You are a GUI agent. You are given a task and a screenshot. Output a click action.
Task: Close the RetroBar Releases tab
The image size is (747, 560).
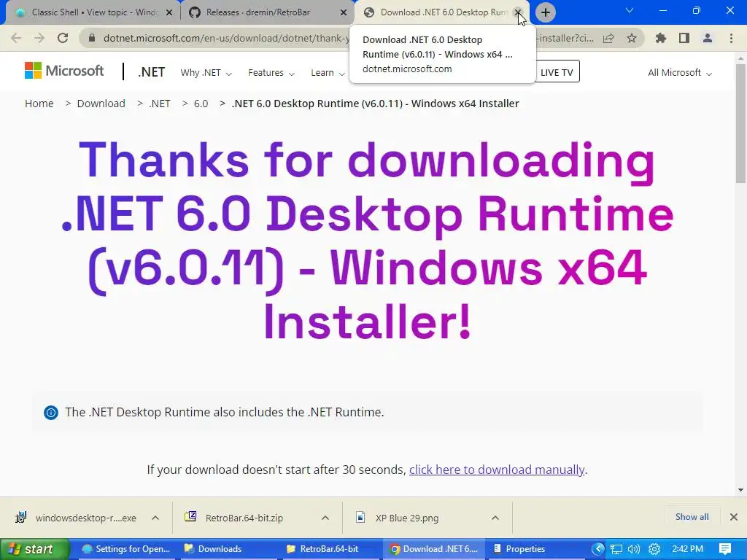coord(344,13)
